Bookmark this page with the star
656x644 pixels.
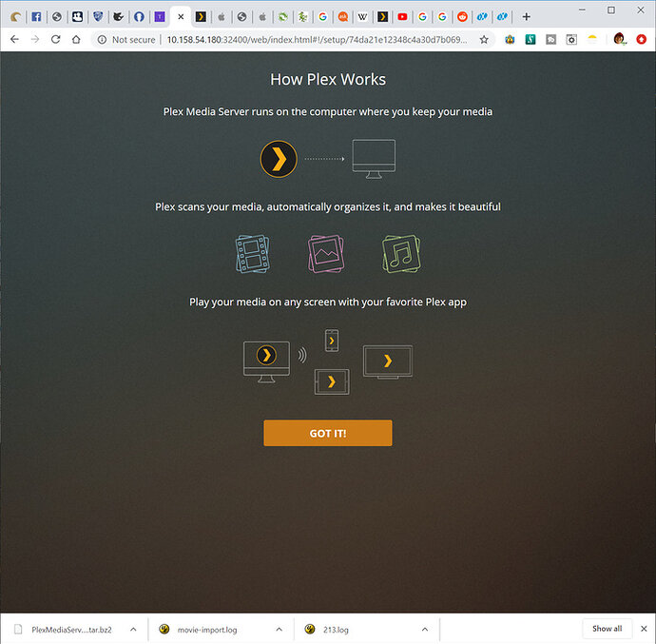(484, 40)
